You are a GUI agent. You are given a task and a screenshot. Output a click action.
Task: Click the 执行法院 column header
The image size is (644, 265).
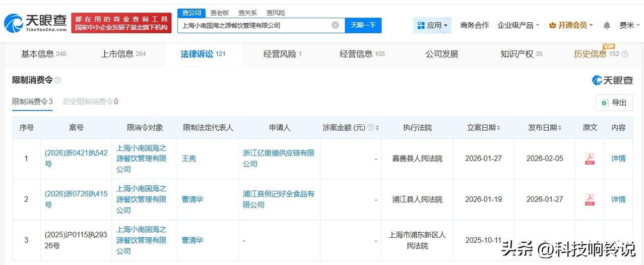point(417,128)
